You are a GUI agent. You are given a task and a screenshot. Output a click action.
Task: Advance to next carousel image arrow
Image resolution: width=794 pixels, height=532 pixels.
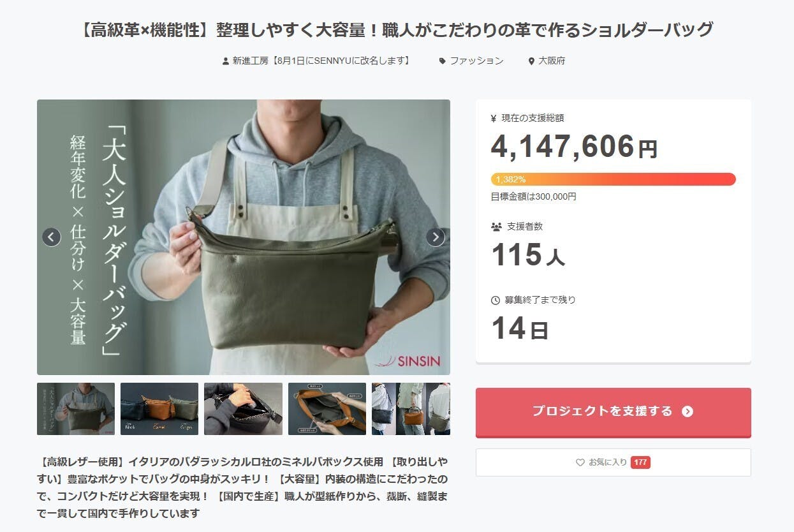(435, 237)
